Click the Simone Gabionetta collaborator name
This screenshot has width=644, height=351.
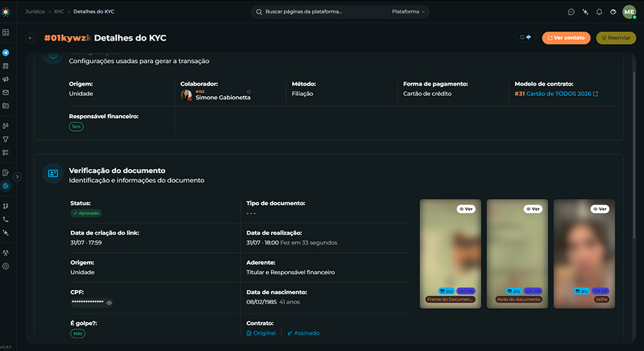[223, 97]
